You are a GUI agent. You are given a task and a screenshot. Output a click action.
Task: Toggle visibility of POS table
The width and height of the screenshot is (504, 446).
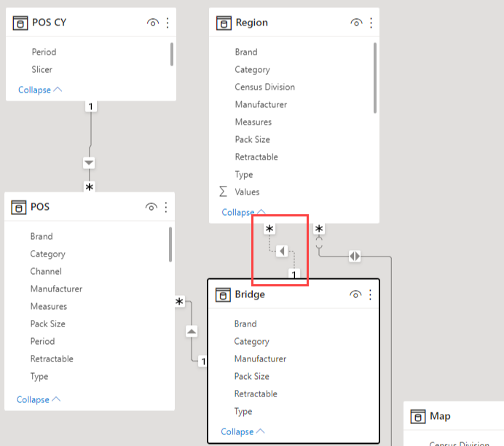pyautogui.click(x=151, y=207)
